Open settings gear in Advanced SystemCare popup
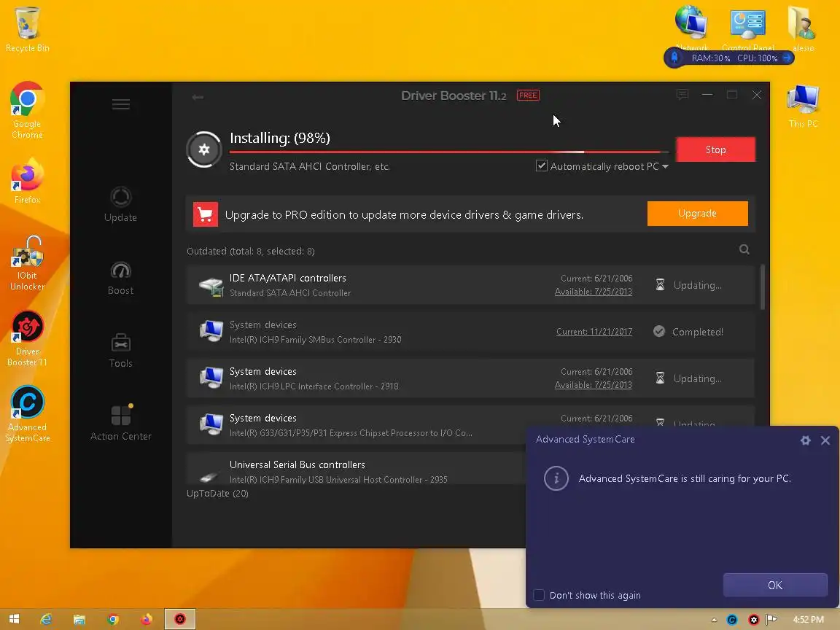 pyautogui.click(x=805, y=440)
